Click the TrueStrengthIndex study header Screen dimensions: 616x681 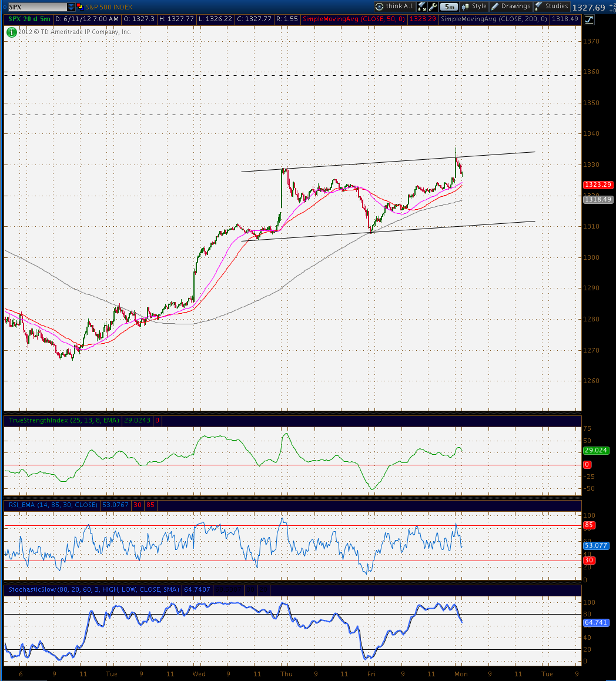pyautogui.click(x=64, y=421)
